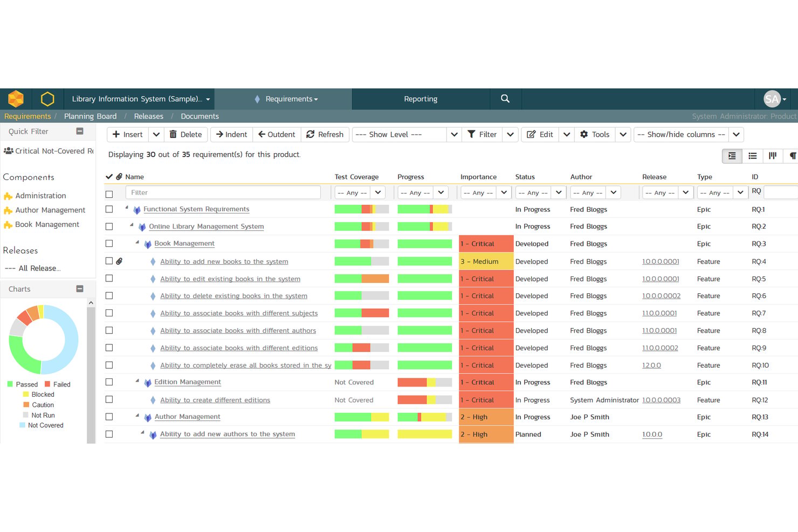Open the global search magnifier
The height and width of the screenshot is (532, 798).
point(505,99)
